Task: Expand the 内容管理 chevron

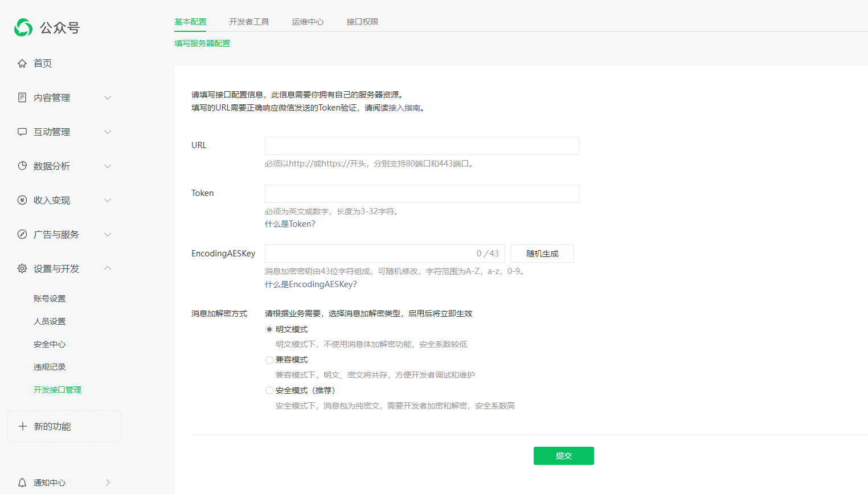Action: pos(108,98)
